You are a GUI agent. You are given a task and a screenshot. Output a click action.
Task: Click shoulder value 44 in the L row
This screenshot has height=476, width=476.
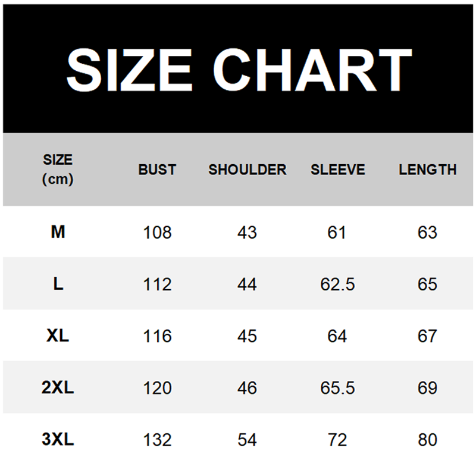point(247,284)
